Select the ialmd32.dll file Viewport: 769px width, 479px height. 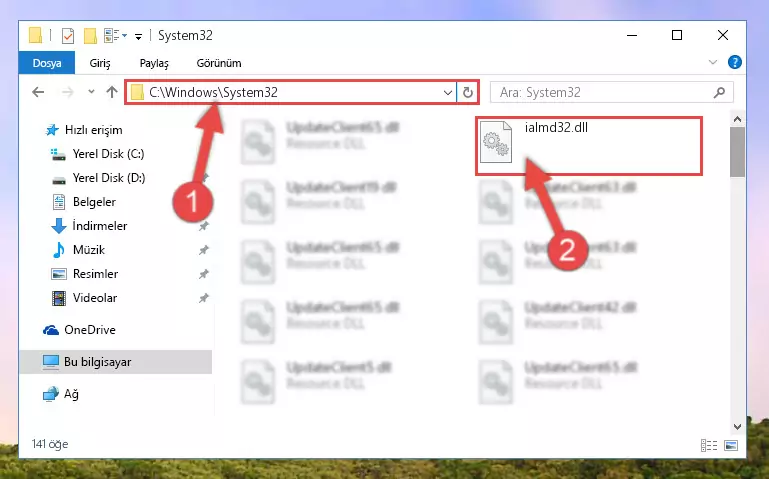(589, 146)
